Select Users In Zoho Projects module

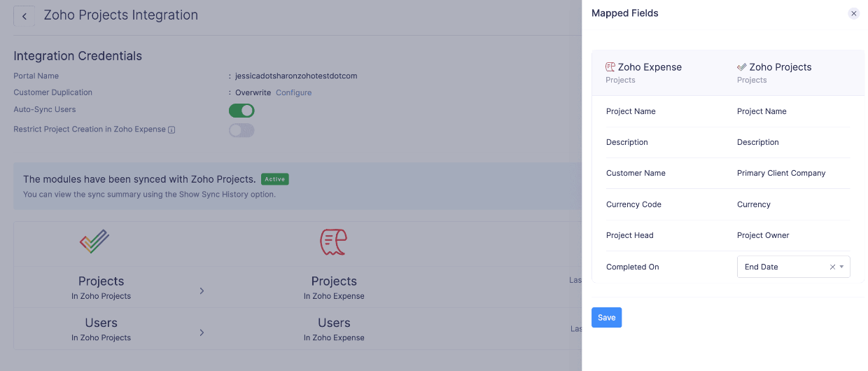click(x=101, y=329)
